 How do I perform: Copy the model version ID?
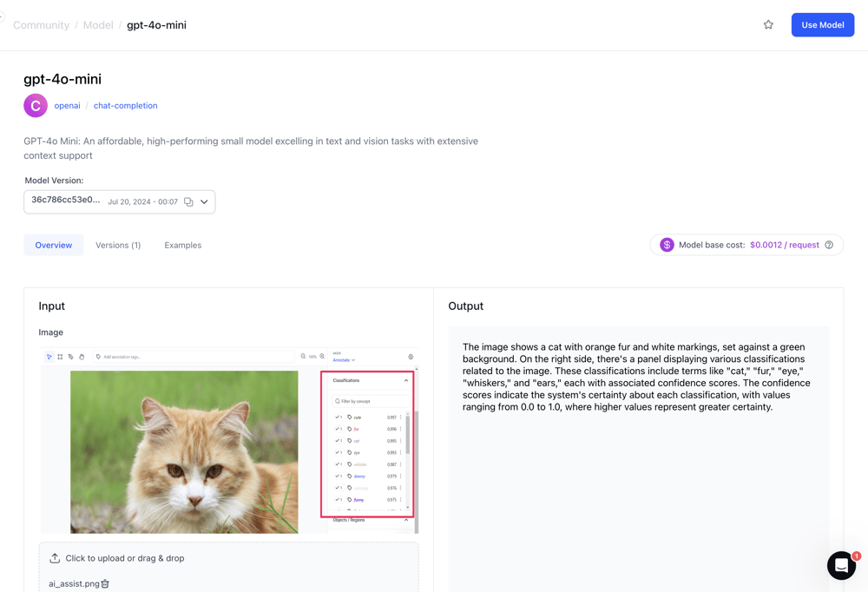(x=188, y=202)
